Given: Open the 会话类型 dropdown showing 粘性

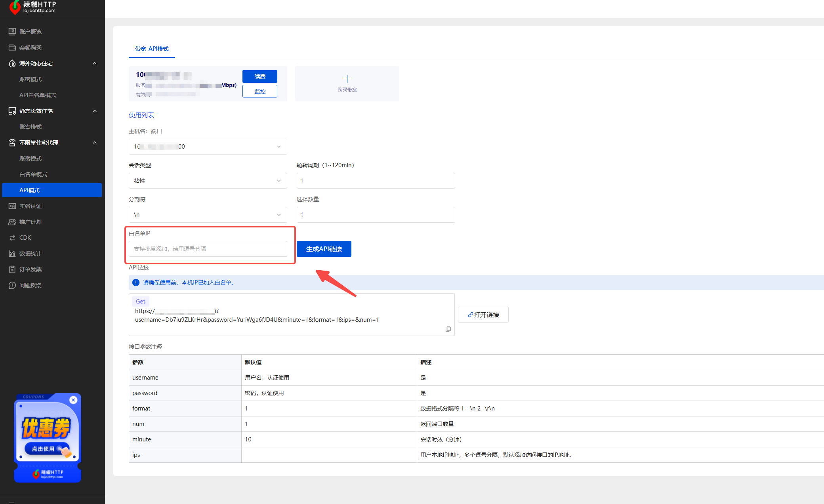Looking at the screenshot, I should click(x=208, y=181).
